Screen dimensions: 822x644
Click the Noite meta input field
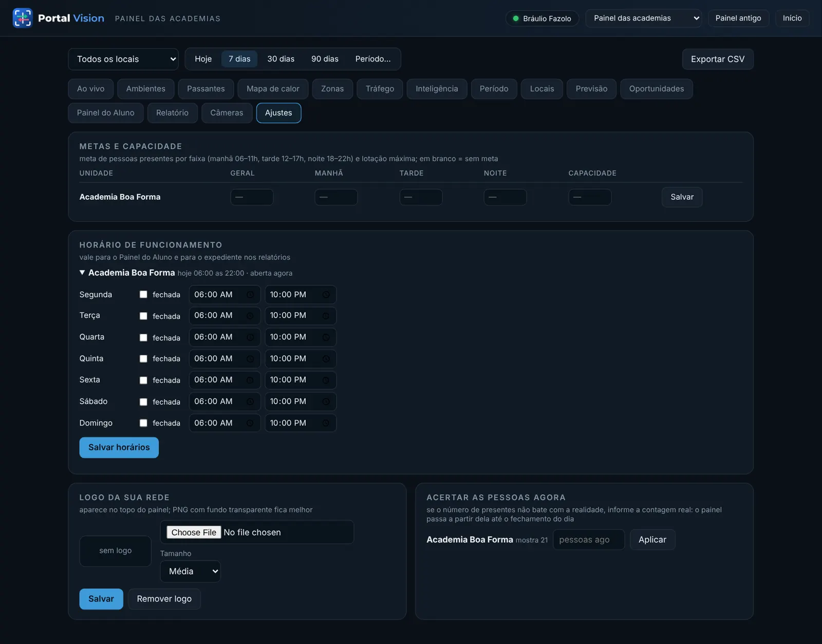(x=505, y=197)
